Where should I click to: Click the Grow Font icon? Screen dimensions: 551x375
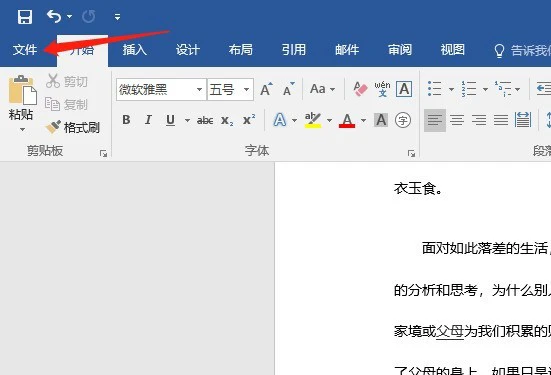click(x=266, y=89)
